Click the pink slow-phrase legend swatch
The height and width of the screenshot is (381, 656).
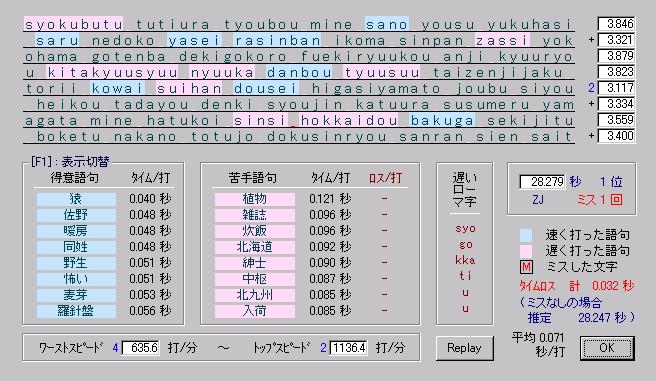tap(526, 251)
